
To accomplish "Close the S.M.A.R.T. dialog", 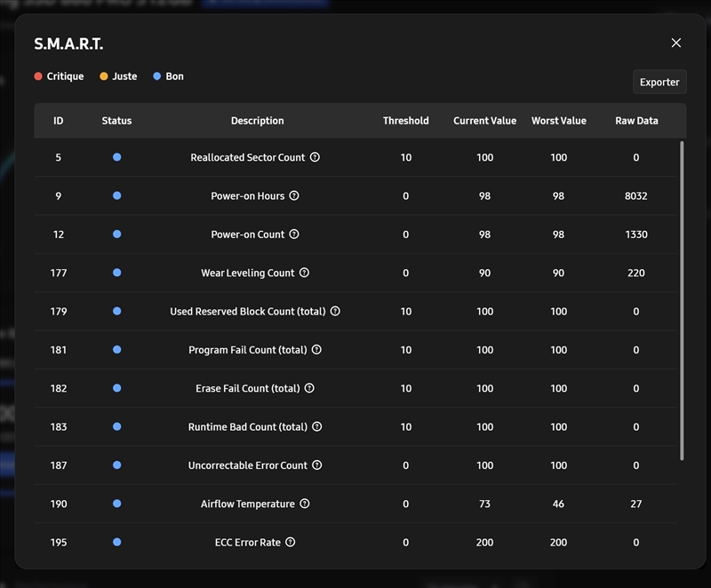I will pyautogui.click(x=676, y=43).
